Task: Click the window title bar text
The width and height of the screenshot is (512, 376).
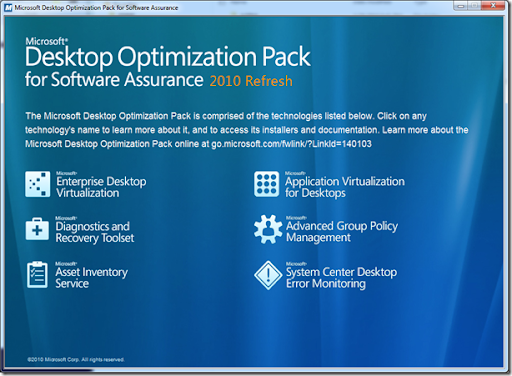Action: pos(96,7)
